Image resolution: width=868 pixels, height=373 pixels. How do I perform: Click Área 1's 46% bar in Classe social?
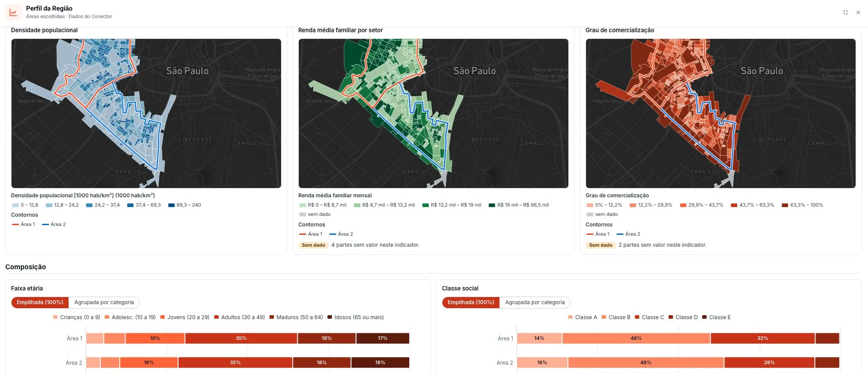pos(636,339)
